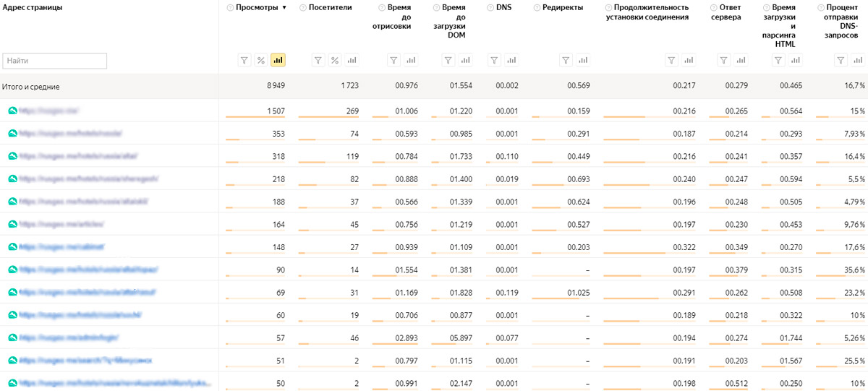Toggle percent display for the Посетители column

click(335, 61)
